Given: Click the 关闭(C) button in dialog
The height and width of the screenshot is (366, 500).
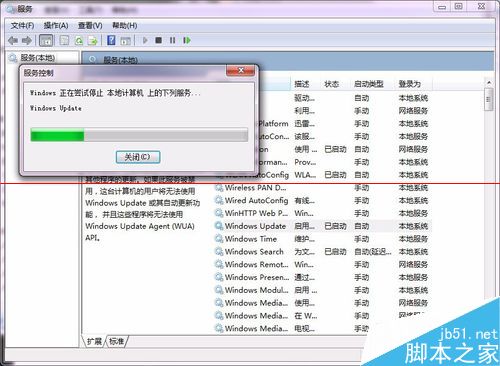Looking at the screenshot, I should tap(138, 157).
